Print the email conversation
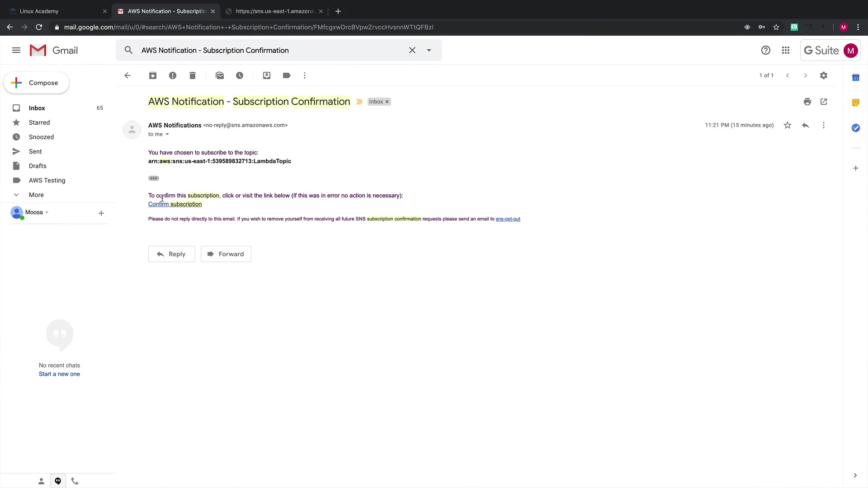868x488 pixels. pos(807,102)
